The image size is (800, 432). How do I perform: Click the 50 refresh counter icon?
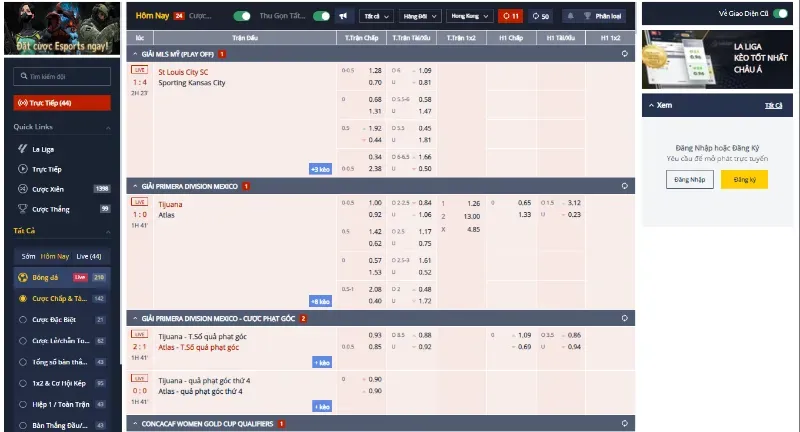[x=540, y=16]
